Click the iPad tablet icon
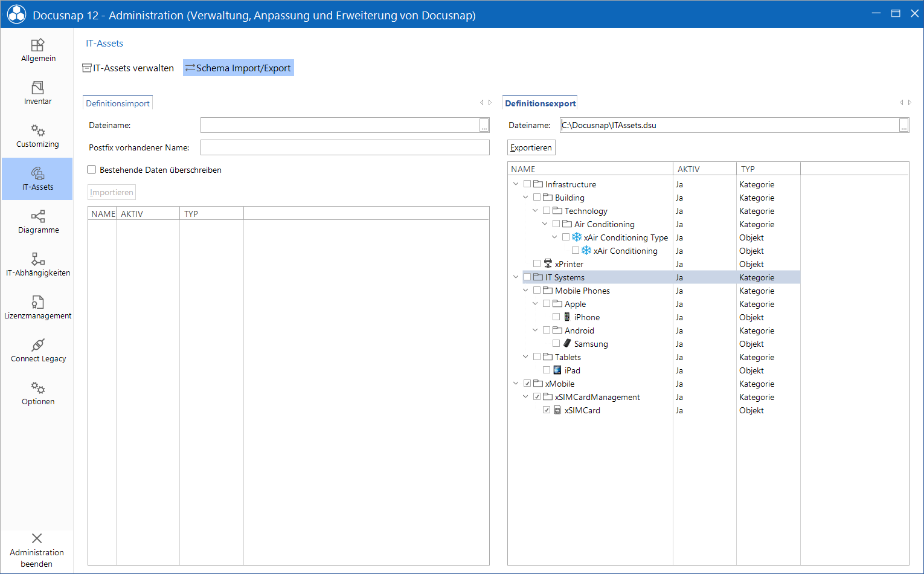Screen dimensions: 924x574 [x=557, y=370]
